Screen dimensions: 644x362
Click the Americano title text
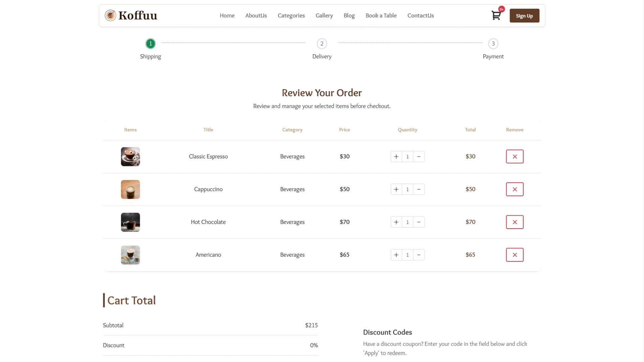click(208, 255)
